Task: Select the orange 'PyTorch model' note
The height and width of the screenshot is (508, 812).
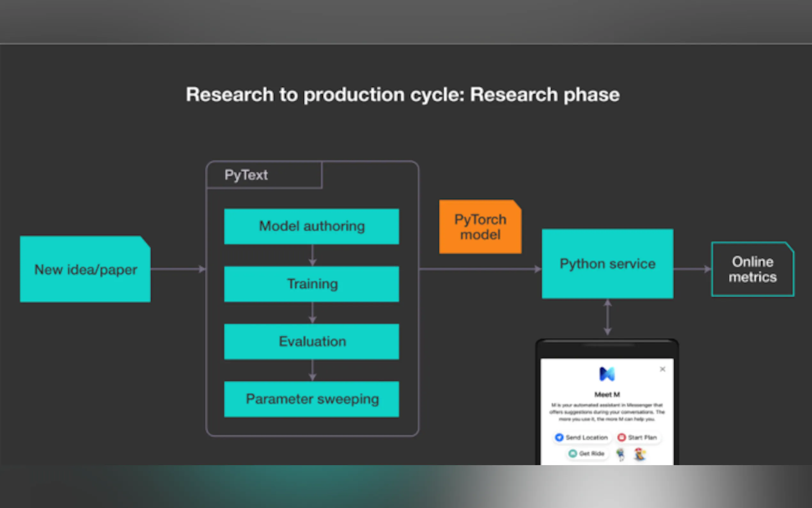Action: click(x=480, y=227)
